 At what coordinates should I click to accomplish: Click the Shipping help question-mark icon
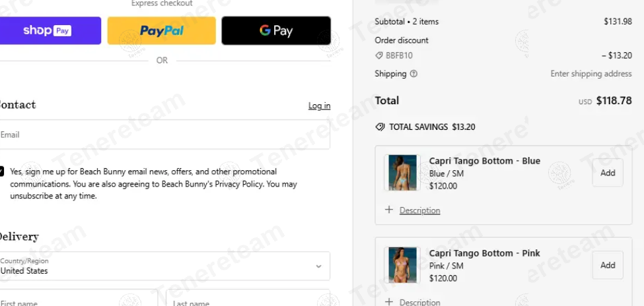click(x=413, y=74)
